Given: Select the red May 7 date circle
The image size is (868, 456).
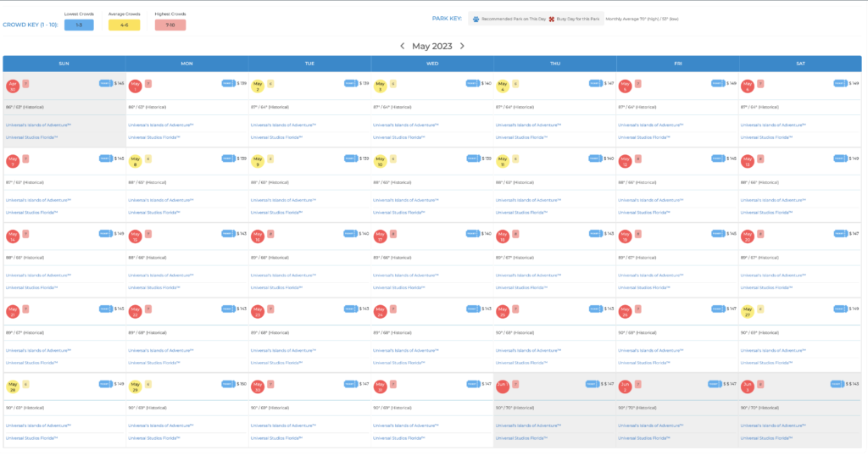Looking at the screenshot, I should (x=13, y=159).
